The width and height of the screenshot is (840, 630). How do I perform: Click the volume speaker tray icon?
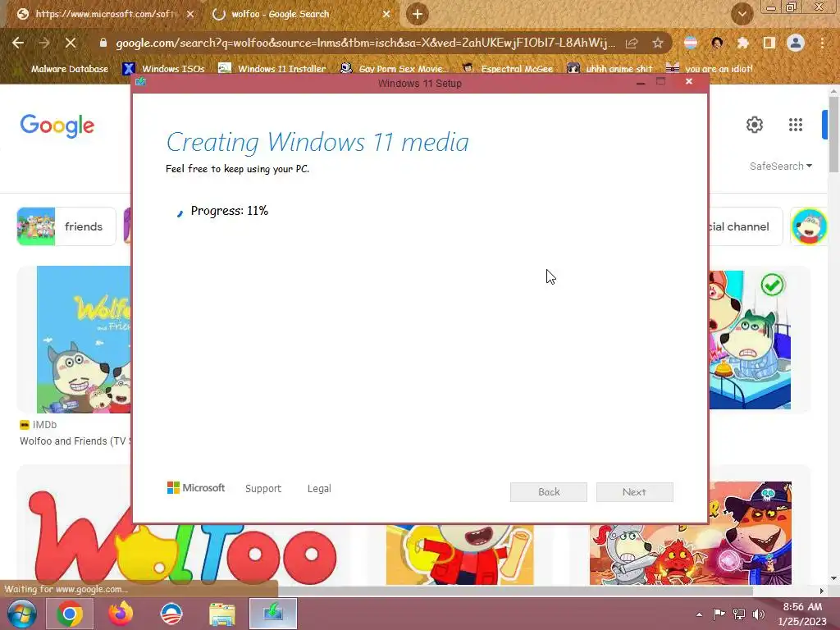click(x=759, y=614)
